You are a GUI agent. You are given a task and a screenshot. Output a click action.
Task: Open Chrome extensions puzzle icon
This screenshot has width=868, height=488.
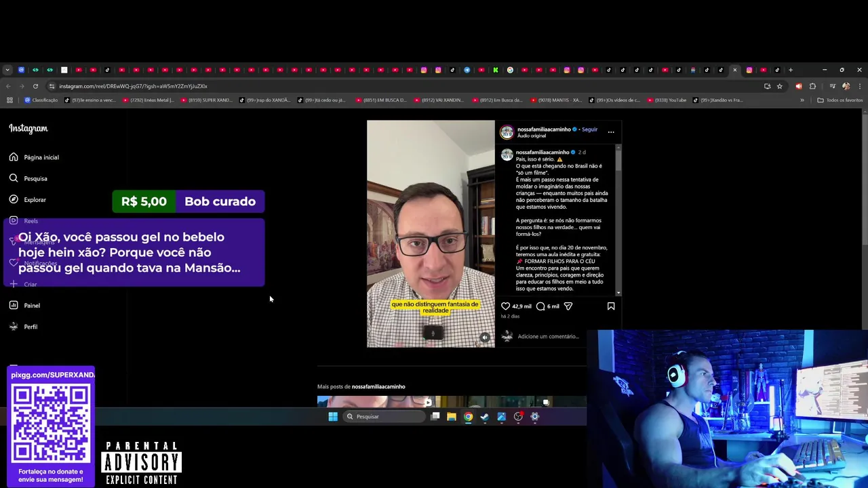812,86
